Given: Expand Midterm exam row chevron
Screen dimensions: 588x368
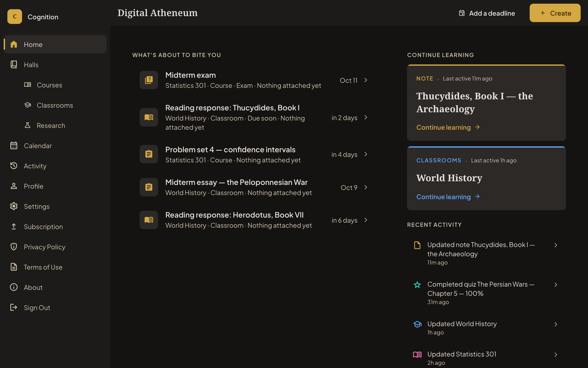Looking at the screenshot, I should click(366, 80).
